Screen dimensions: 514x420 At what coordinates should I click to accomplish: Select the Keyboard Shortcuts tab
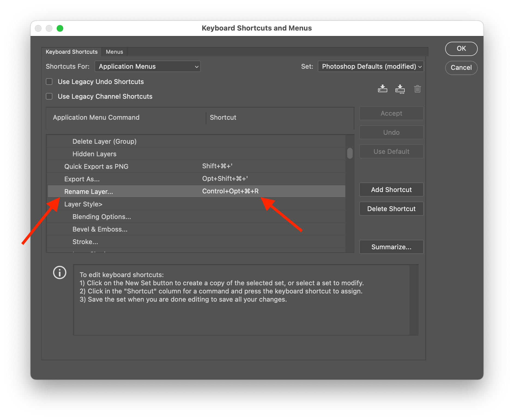pos(71,52)
